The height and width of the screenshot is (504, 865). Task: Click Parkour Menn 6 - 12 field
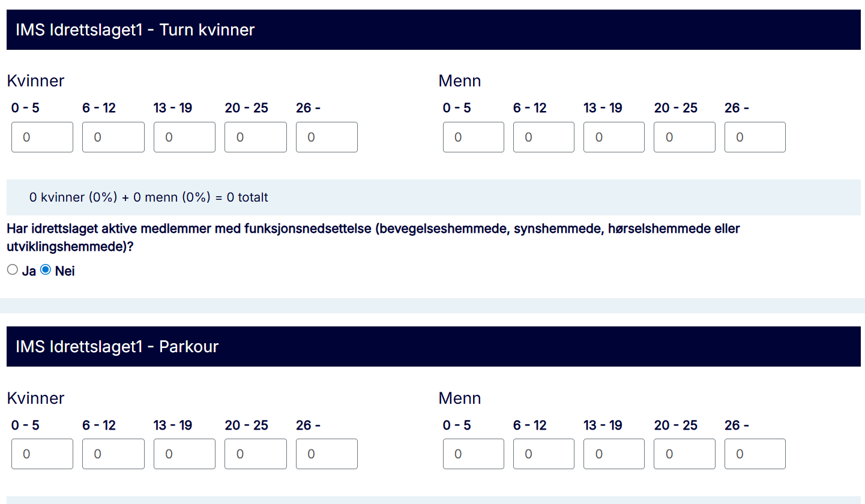click(544, 454)
